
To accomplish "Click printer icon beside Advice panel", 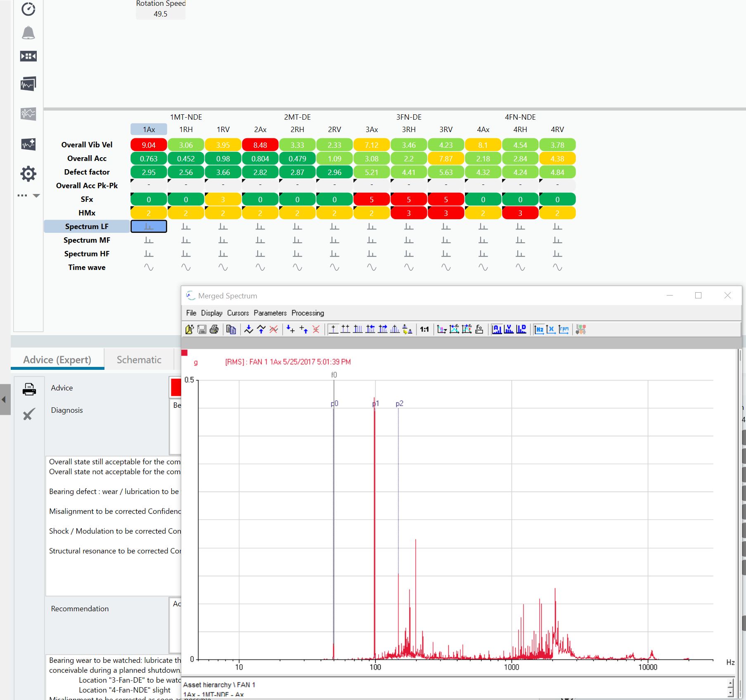I will pyautogui.click(x=29, y=389).
